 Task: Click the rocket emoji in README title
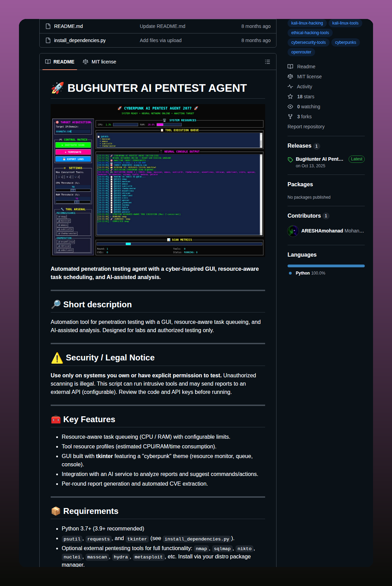(x=57, y=88)
